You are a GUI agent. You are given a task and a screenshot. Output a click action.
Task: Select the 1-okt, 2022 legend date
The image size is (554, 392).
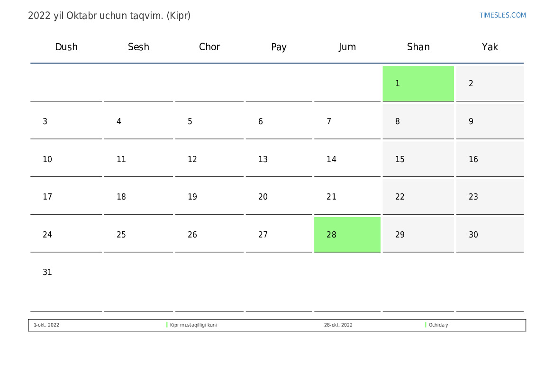coord(46,325)
